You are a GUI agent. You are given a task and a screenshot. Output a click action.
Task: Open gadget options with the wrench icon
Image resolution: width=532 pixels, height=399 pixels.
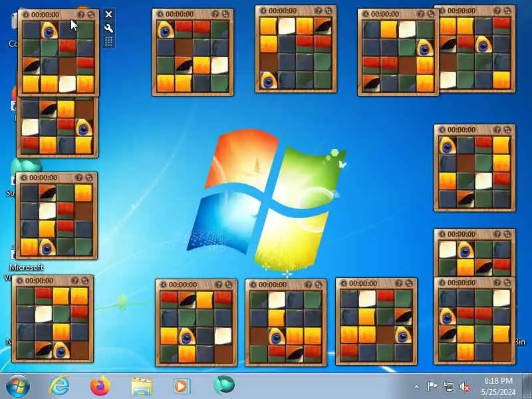[x=108, y=28]
